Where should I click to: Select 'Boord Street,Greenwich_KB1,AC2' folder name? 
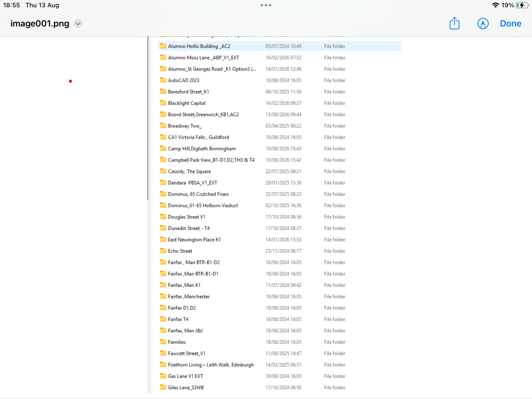(x=203, y=114)
